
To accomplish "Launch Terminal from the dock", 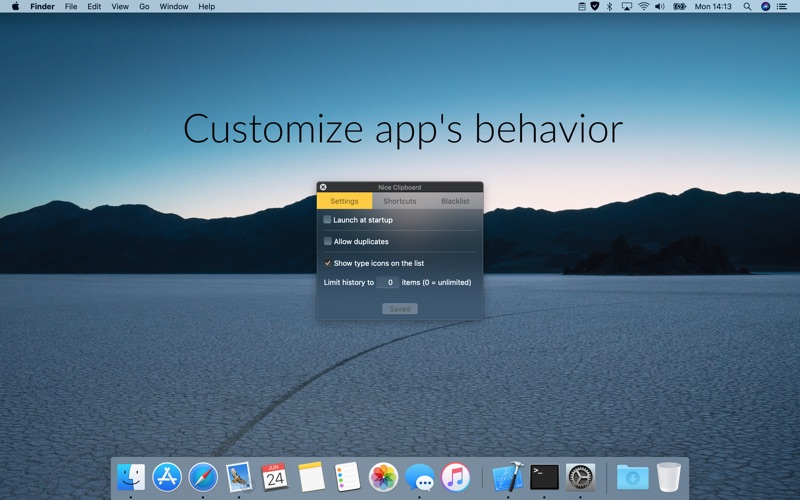I will 544,476.
